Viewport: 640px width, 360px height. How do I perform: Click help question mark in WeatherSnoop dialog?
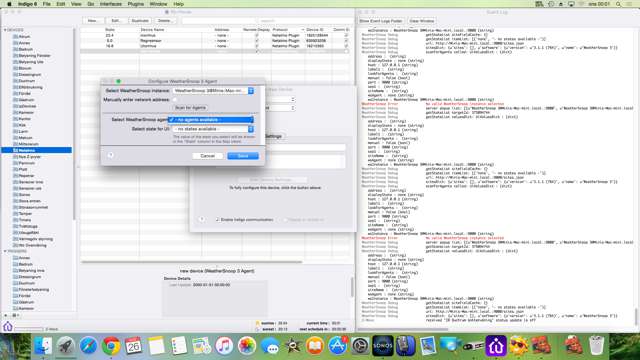tap(111, 156)
